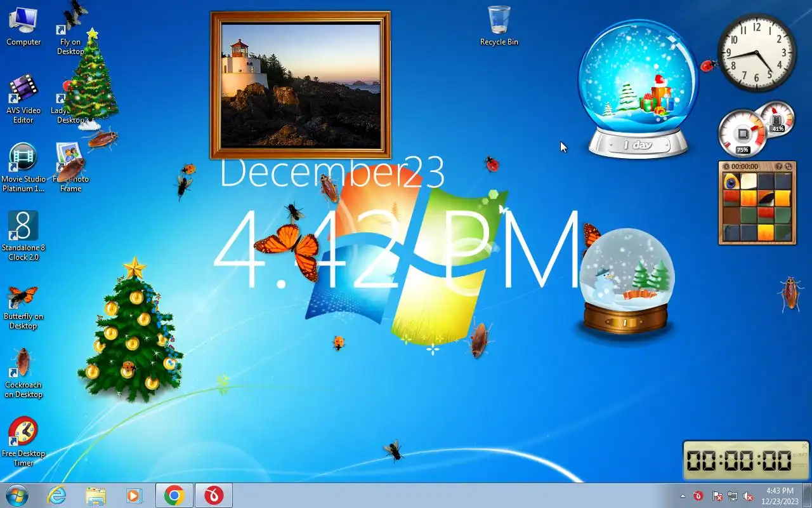Screen dimensions: 812x508
Task: Open Action Center flag tray icon
Action: point(717,496)
